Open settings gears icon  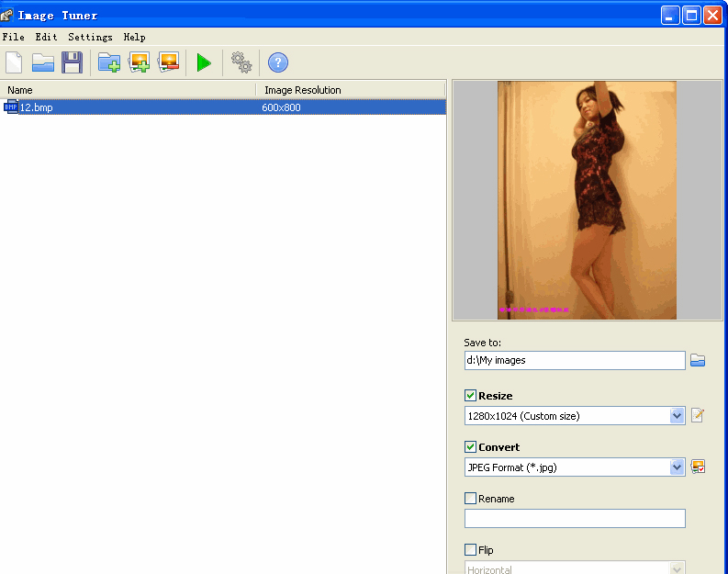click(x=241, y=62)
